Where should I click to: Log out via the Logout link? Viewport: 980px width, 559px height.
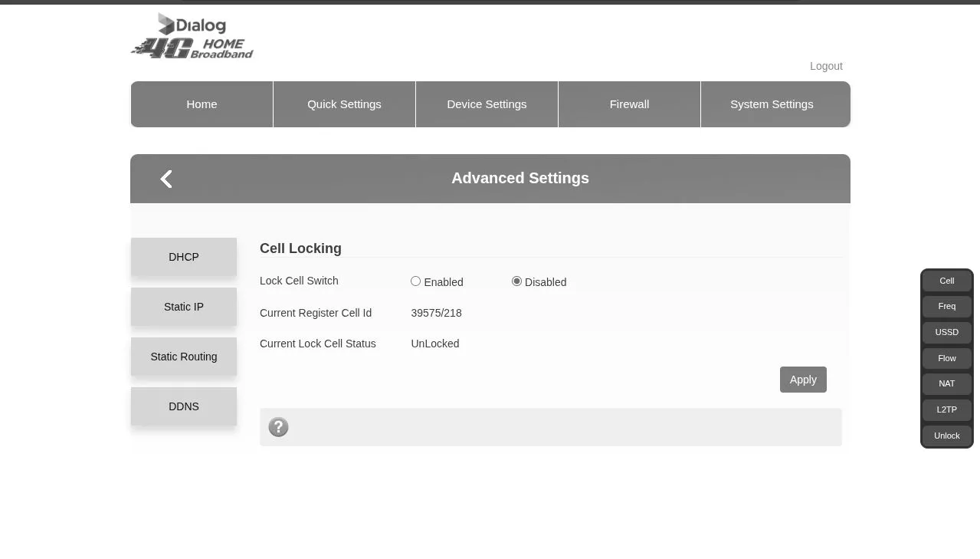pyautogui.click(x=826, y=67)
